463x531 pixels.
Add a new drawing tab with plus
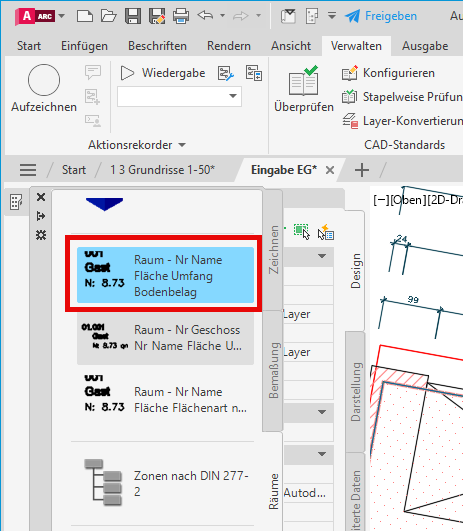[x=361, y=170]
